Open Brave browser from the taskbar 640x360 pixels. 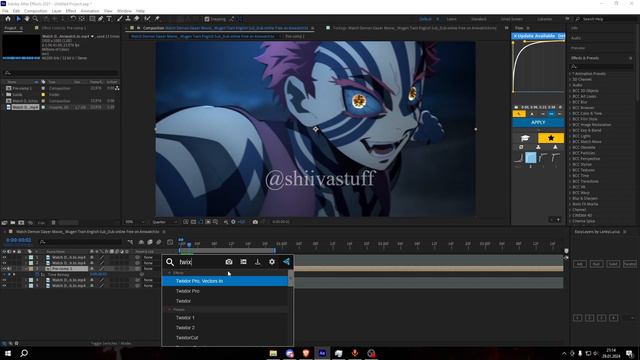306,353
